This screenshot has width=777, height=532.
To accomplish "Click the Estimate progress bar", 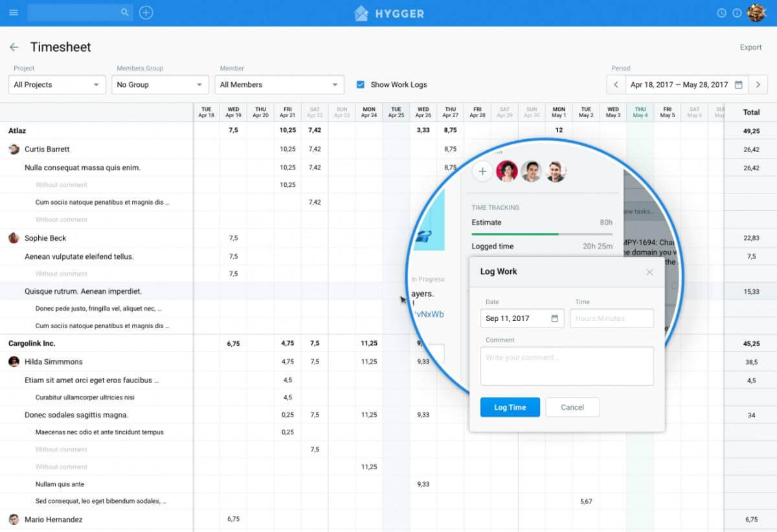I will point(542,234).
